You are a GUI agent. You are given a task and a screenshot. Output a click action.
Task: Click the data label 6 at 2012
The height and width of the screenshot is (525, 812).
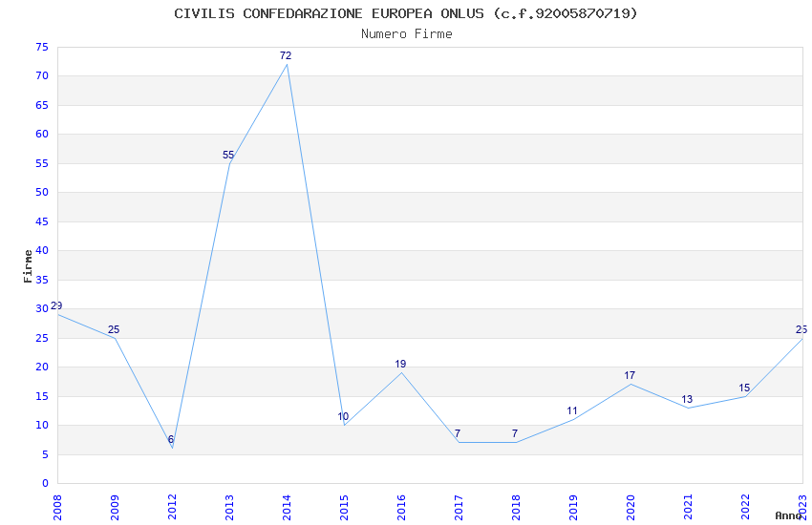(x=170, y=440)
